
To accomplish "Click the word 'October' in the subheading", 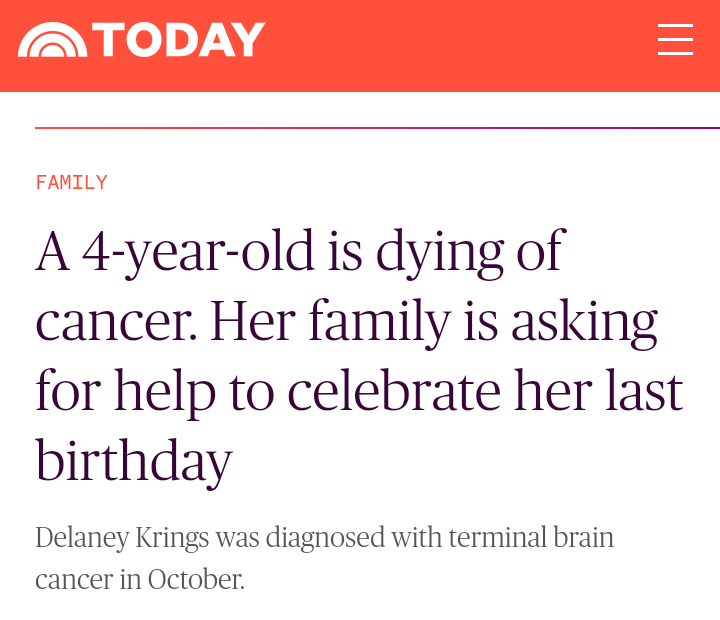I will tap(194, 579).
